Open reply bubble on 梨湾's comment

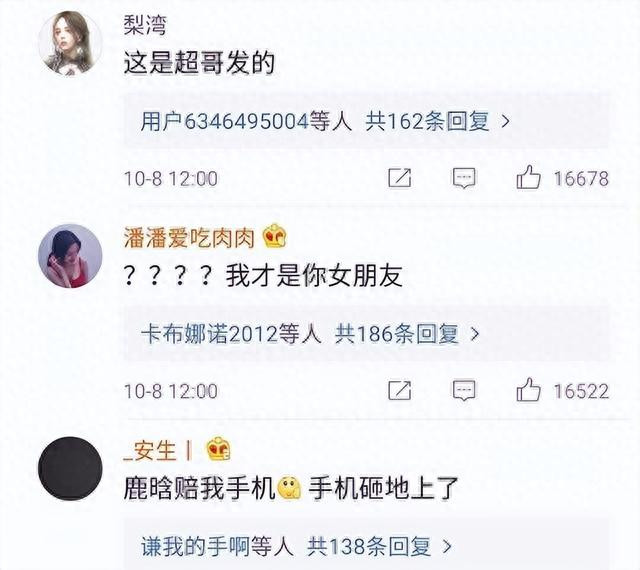464,178
